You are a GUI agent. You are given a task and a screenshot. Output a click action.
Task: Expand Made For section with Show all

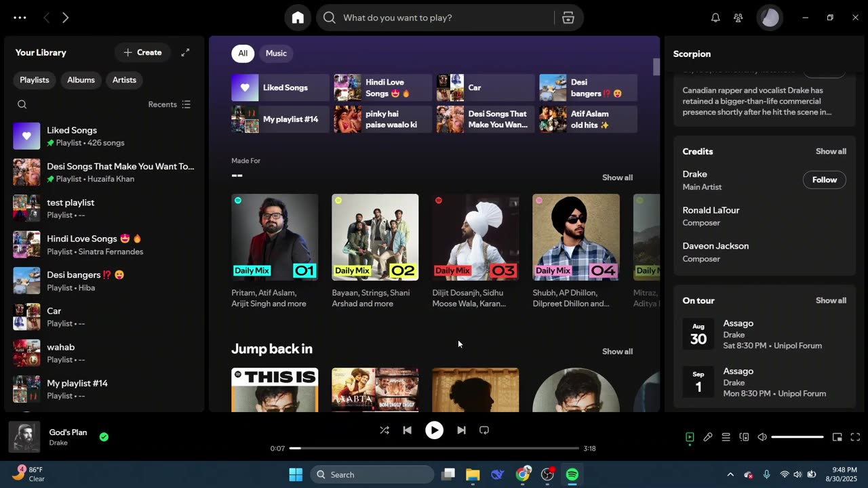(x=617, y=178)
